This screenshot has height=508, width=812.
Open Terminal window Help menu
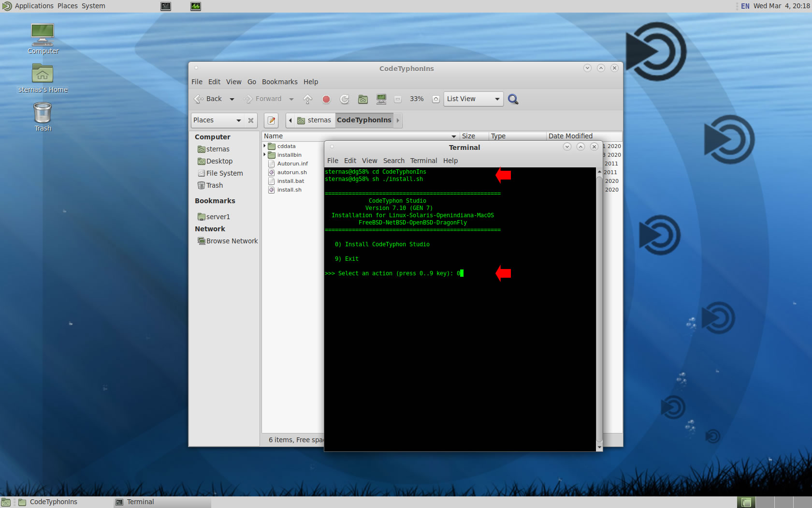[450, 161]
